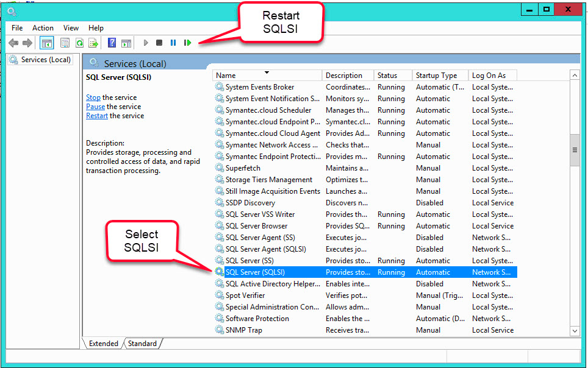Toggle the Show/Hide Console Tree icon
588x368 pixels.
click(x=47, y=43)
